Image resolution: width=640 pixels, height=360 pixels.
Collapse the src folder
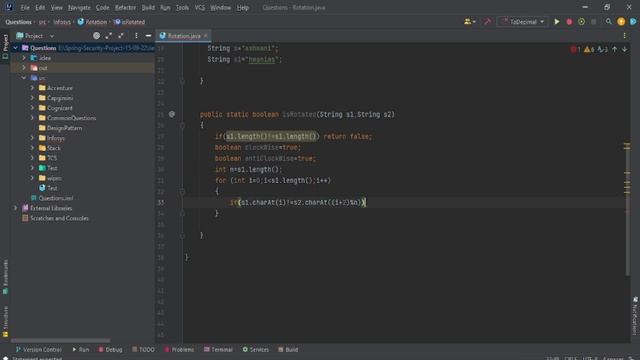(24, 78)
